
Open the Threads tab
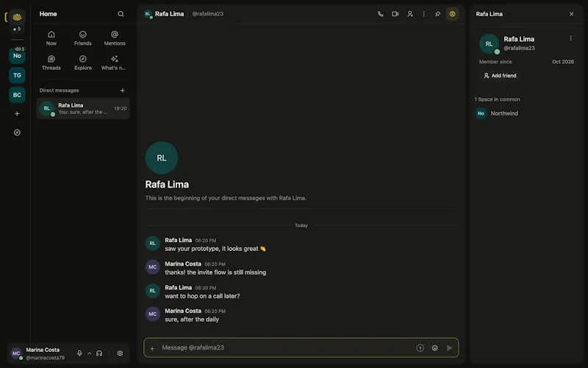pyautogui.click(x=51, y=63)
